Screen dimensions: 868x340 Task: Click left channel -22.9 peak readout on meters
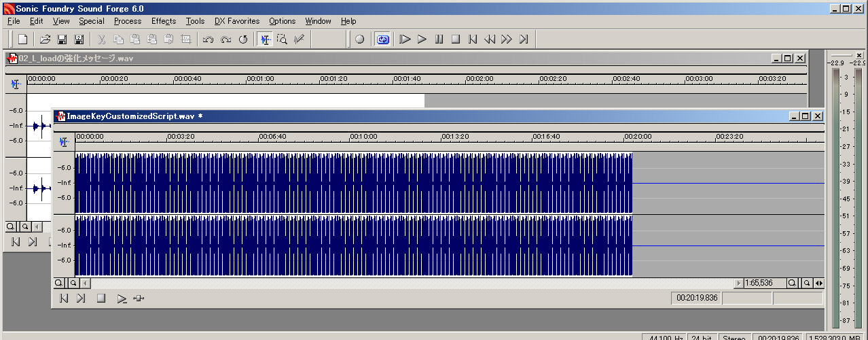[x=835, y=63]
